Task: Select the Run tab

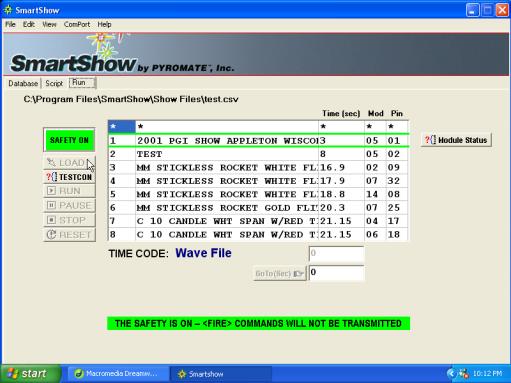Action: [82, 83]
